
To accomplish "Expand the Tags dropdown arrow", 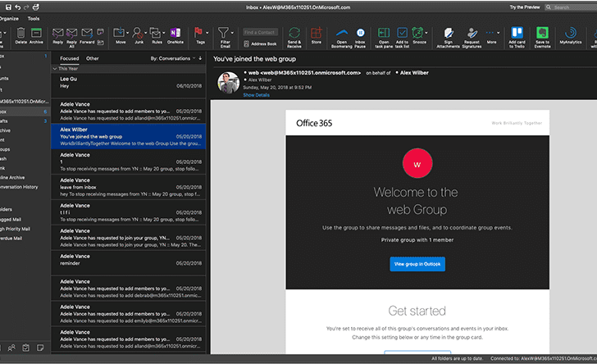I will click(x=207, y=33).
